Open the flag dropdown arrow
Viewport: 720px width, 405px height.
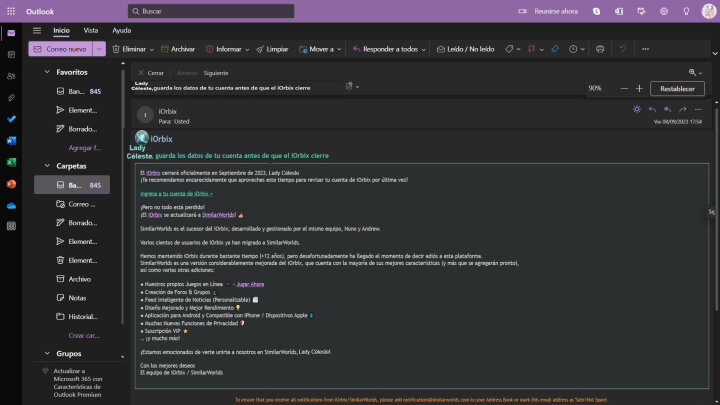[541, 50]
